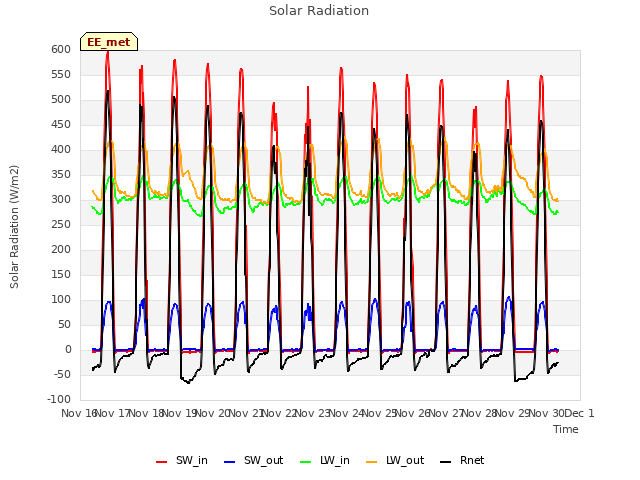The image size is (640, 480).
Task: Click the Nov 26 x-axis date label
Action: click(413, 413)
